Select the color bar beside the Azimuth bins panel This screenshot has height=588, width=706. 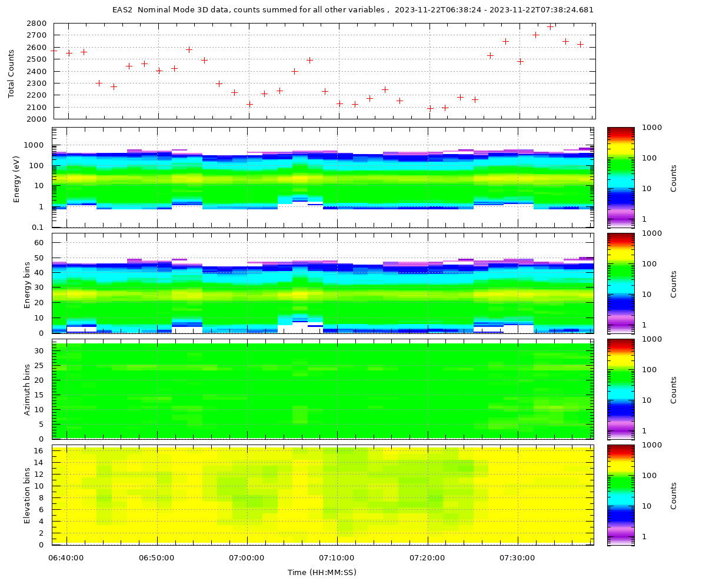pyautogui.click(x=621, y=389)
